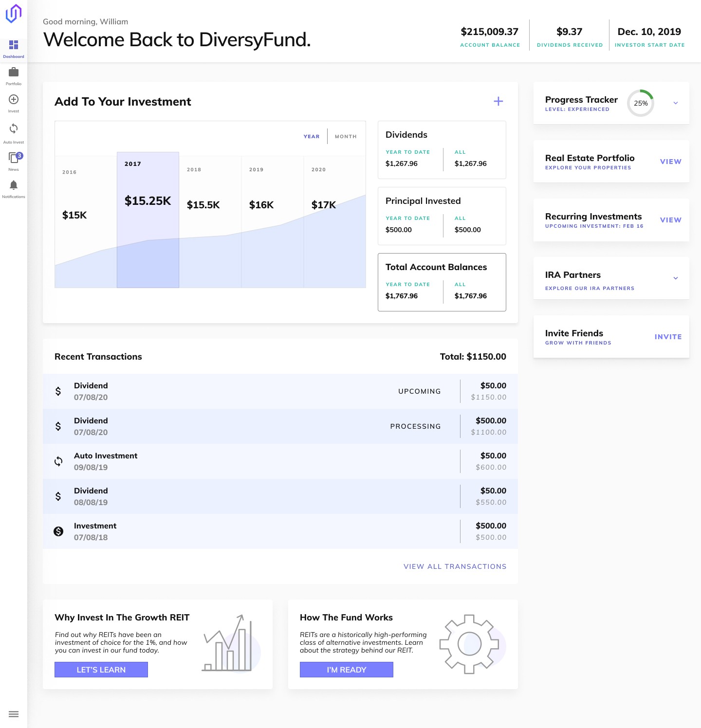
Task: Click Level: Experienced label
Action: (577, 109)
